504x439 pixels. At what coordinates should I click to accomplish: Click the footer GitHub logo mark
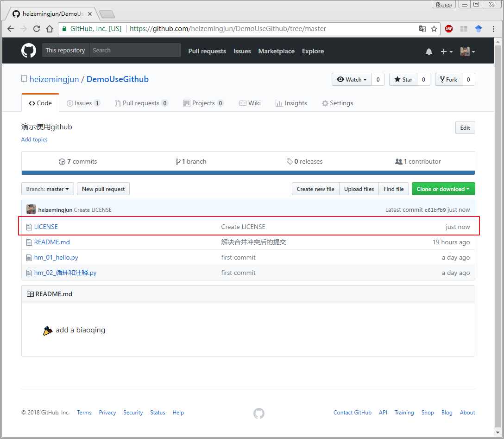(259, 413)
